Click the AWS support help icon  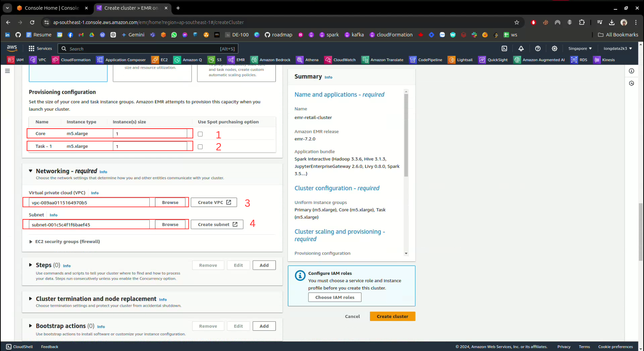click(x=538, y=48)
